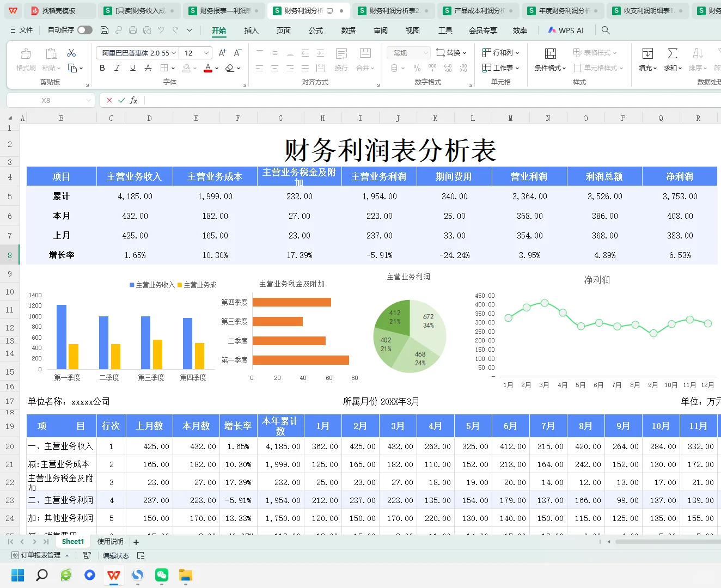This screenshot has height=588, width=721.
Task: Switch to the 会员专享 ribbon tab
Action: point(483,30)
